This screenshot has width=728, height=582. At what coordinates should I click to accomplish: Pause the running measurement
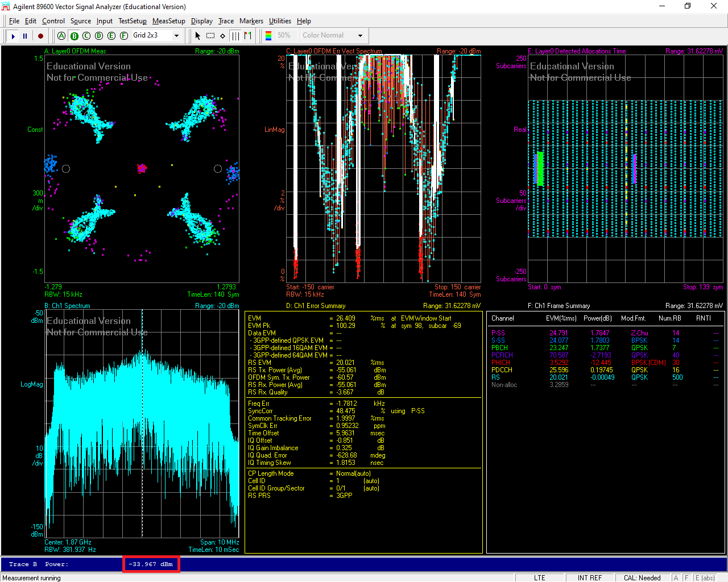click(x=25, y=36)
